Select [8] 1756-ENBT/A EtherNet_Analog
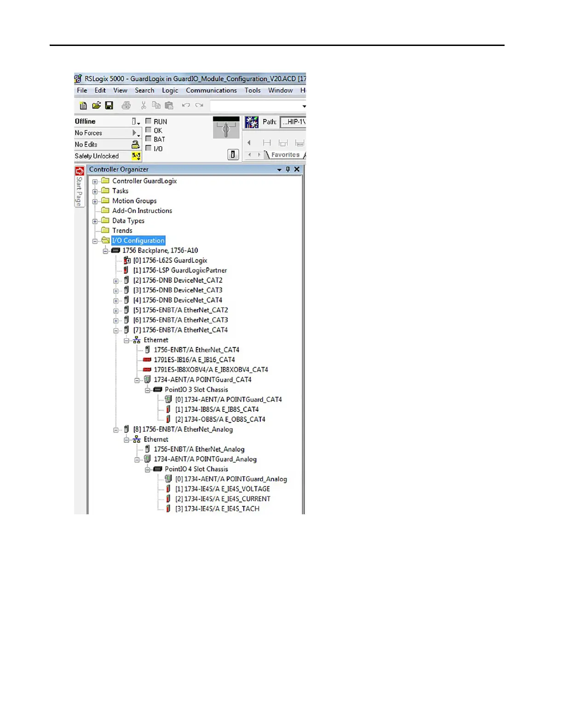Viewport: 563px width, 728px height. [183, 429]
